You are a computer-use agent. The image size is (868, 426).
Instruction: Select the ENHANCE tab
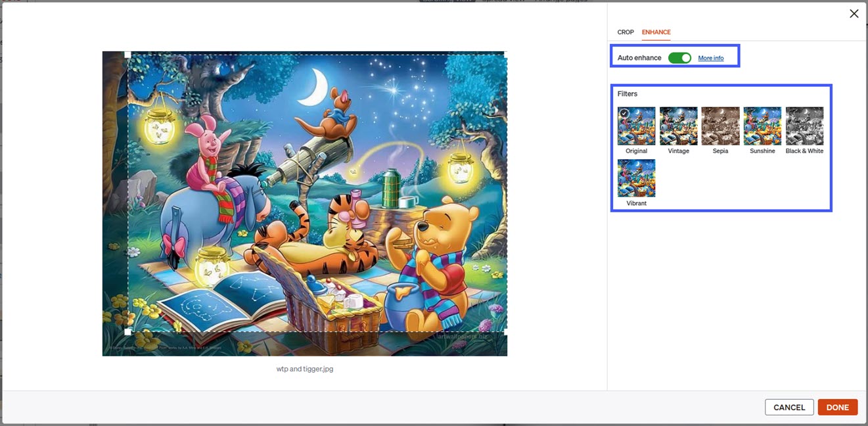(656, 32)
